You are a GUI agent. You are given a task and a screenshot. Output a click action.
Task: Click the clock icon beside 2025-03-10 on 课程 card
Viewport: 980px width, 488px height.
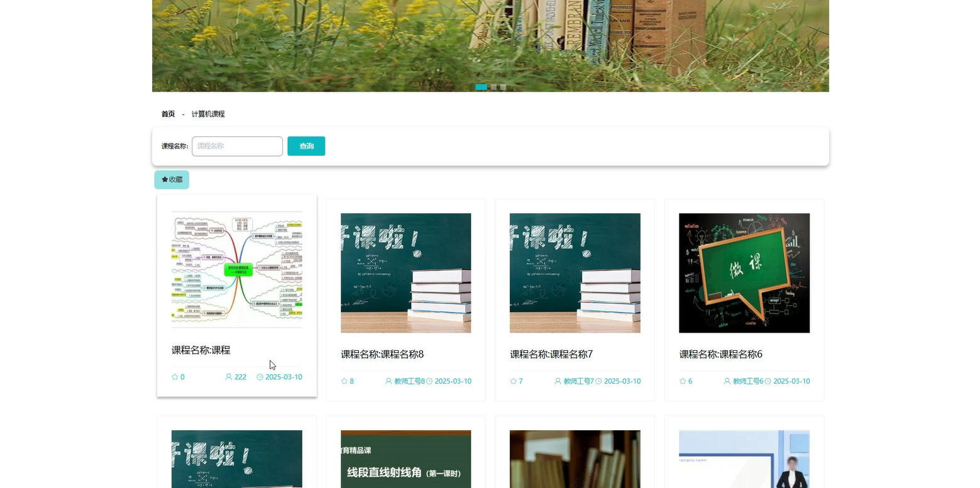(259, 377)
